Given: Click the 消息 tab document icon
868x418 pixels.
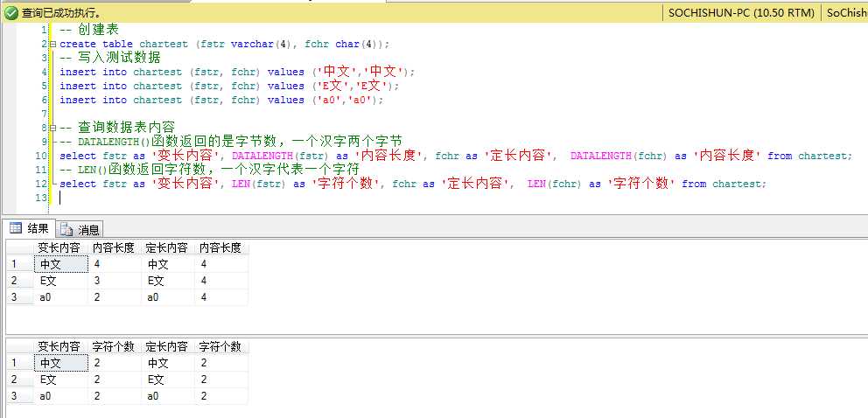Looking at the screenshot, I should pyautogui.click(x=66, y=229).
